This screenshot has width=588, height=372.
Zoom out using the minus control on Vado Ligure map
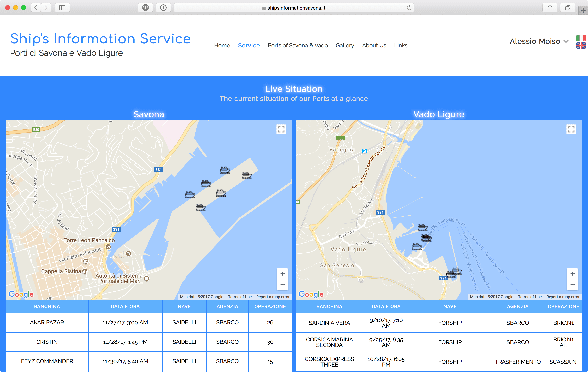click(572, 285)
